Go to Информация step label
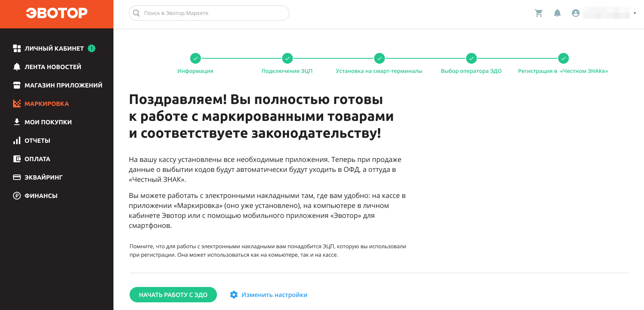This screenshot has width=644, height=310. click(195, 71)
